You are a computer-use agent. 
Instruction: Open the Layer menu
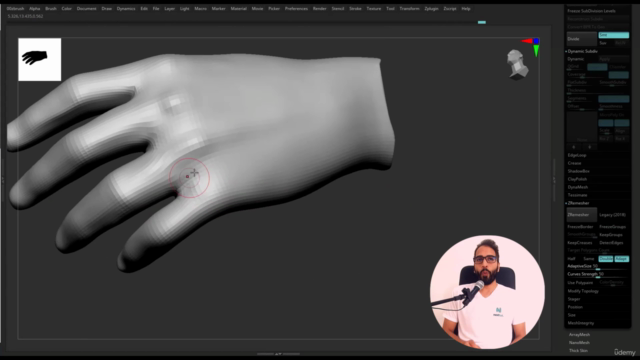pyautogui.click(x=169, y=9)
